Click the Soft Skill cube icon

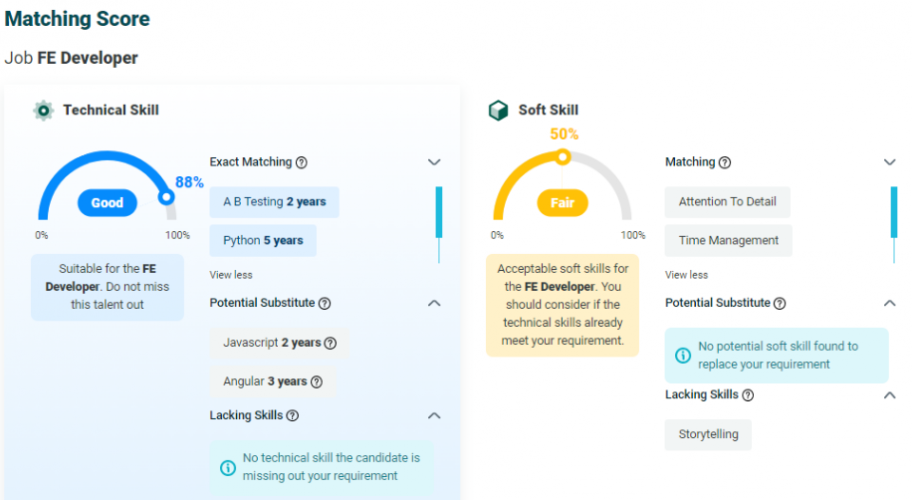coord(498,110)
